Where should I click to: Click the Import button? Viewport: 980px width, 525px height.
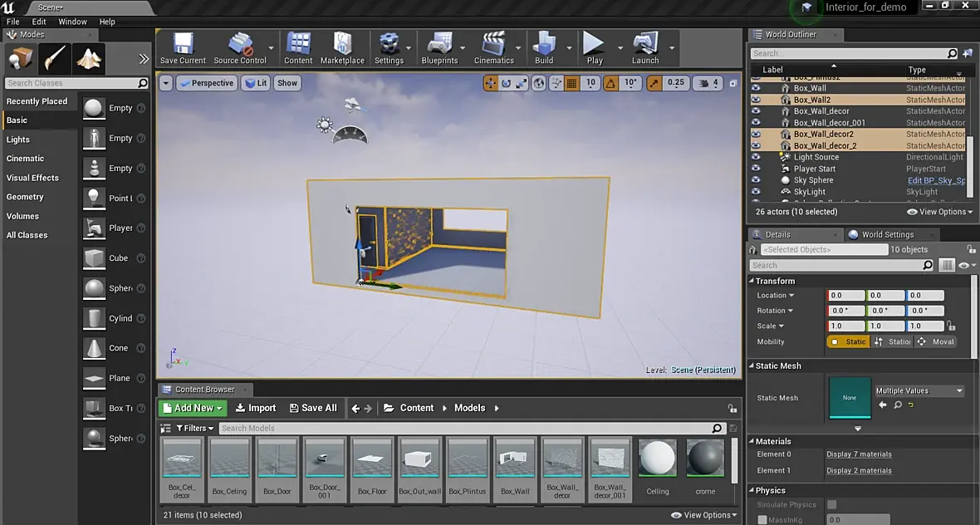click(x=256, y=408)
